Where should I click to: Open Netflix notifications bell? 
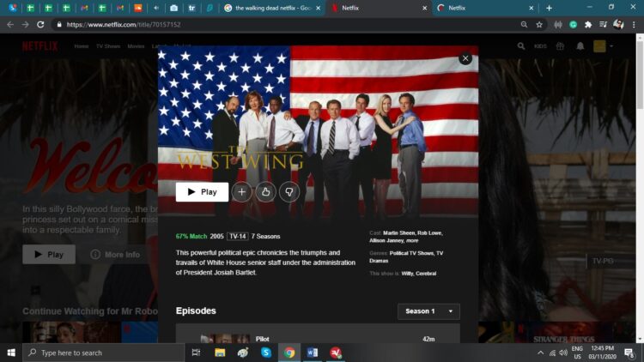point(580,46)
